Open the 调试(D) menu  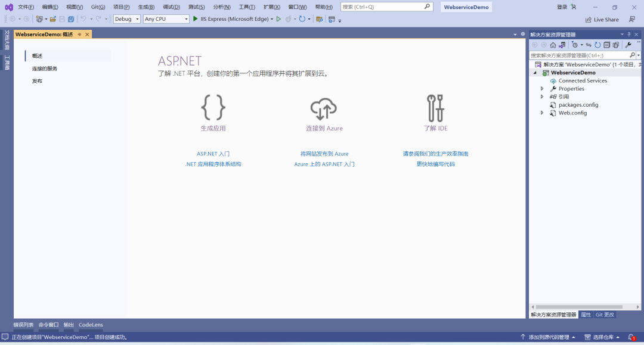coord(171,7)
